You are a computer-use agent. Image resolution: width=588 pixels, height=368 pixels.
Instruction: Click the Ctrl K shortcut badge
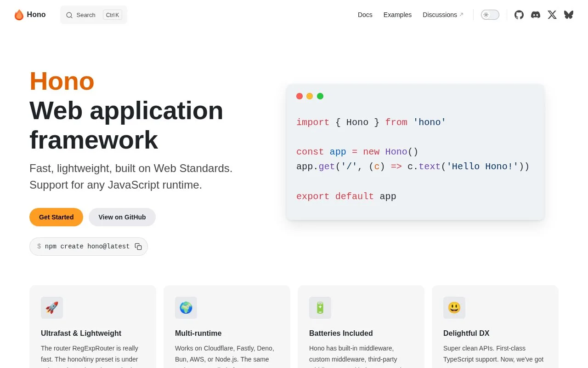coord(113,15)
